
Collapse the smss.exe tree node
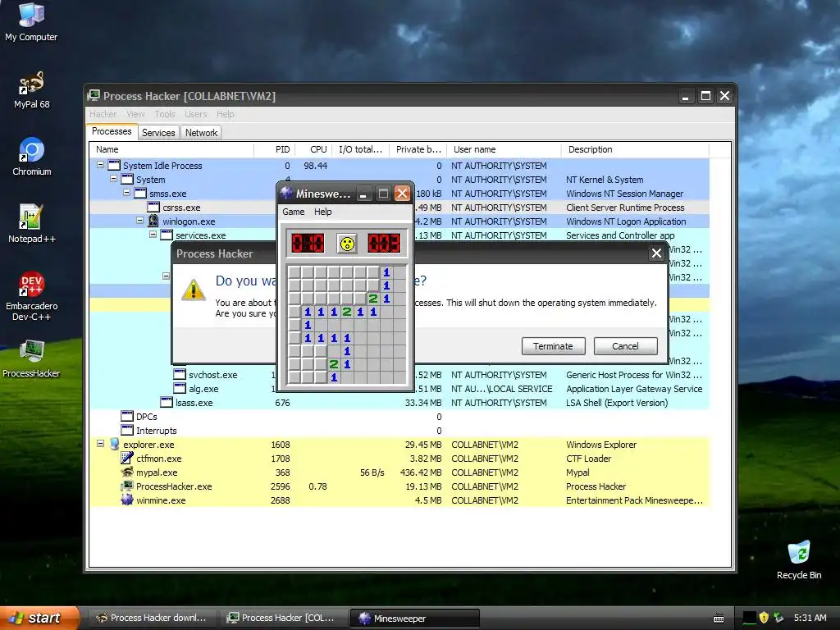pyautogui.click(x=127, y=193)
